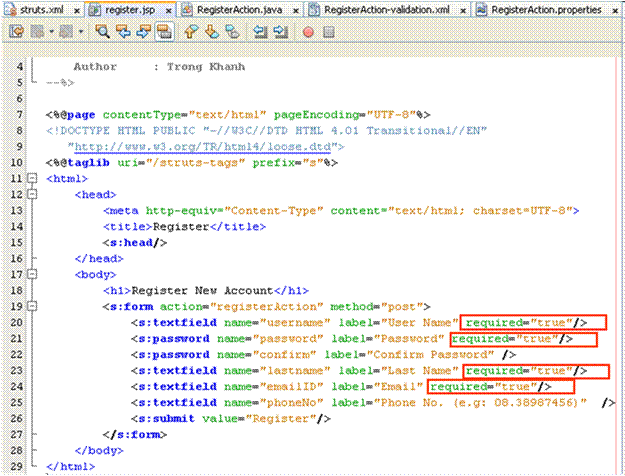Click the "lastname" name value on line 23
The image size is (625, 476).
295,370
